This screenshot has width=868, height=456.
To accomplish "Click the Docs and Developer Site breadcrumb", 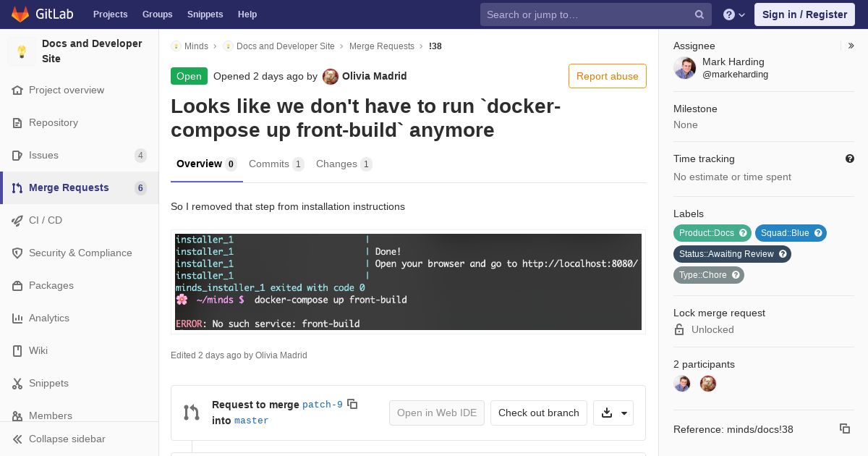I will (286, 46).
